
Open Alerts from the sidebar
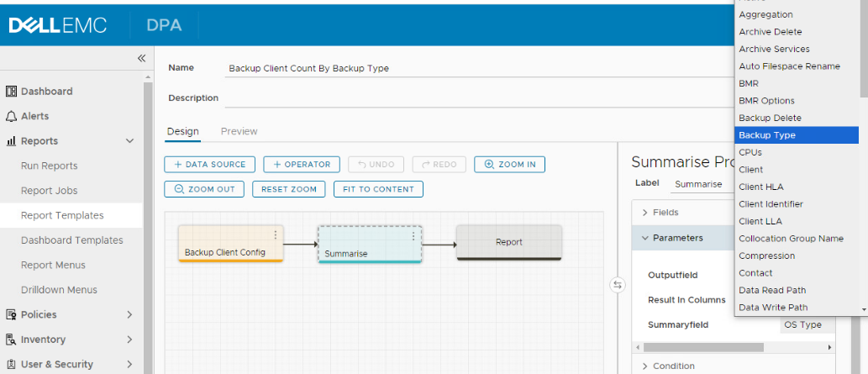click(x=34, y=116)
